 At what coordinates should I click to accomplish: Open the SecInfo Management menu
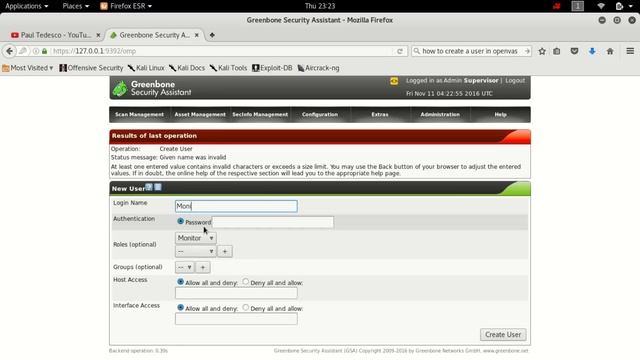260,115
